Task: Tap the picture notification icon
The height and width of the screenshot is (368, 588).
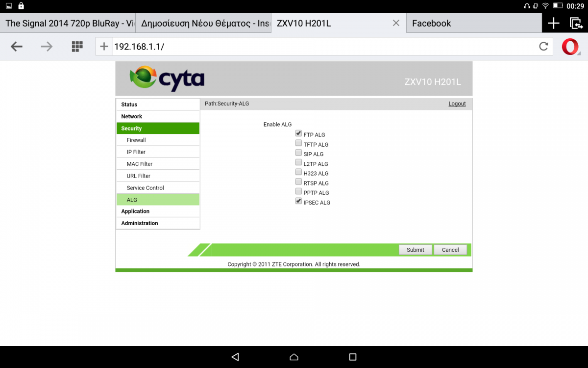Action: pos(9,6)
